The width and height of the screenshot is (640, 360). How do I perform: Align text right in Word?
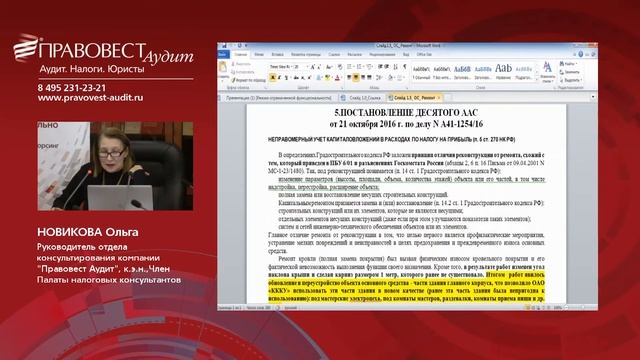(x=363, y=78)
